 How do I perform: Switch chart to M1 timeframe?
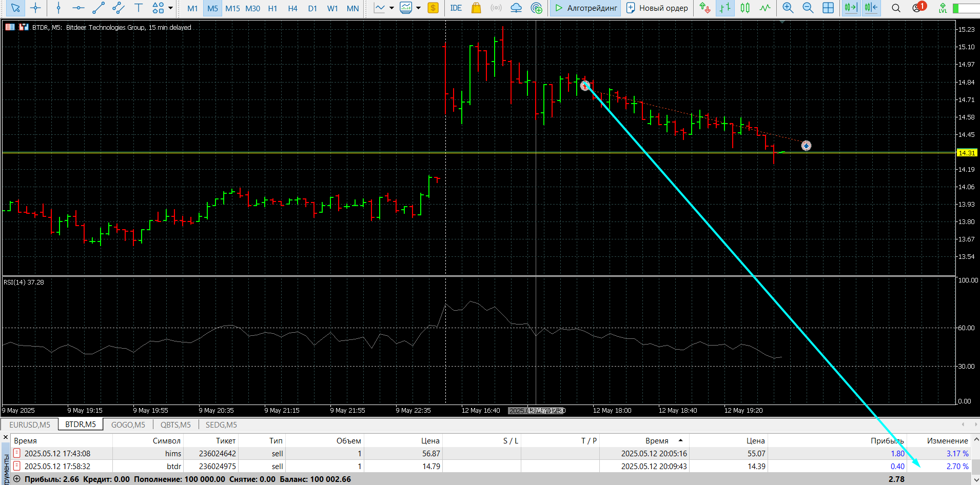click(192, 8)
